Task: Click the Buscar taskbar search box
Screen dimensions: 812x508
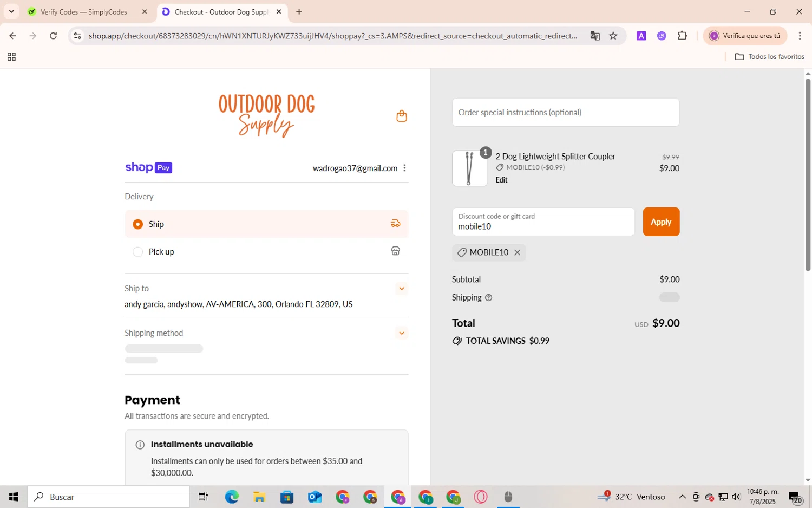Action: click(109, 497)
